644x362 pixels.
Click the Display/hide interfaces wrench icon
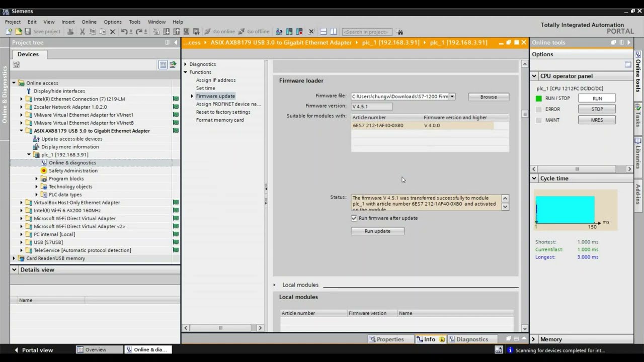29,91
